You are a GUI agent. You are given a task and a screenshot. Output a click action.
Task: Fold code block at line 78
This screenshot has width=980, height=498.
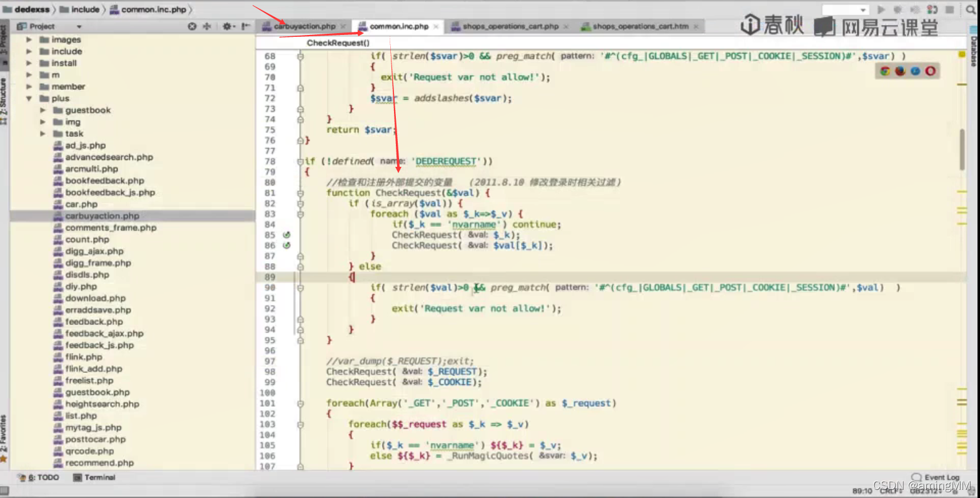[300, 161]
